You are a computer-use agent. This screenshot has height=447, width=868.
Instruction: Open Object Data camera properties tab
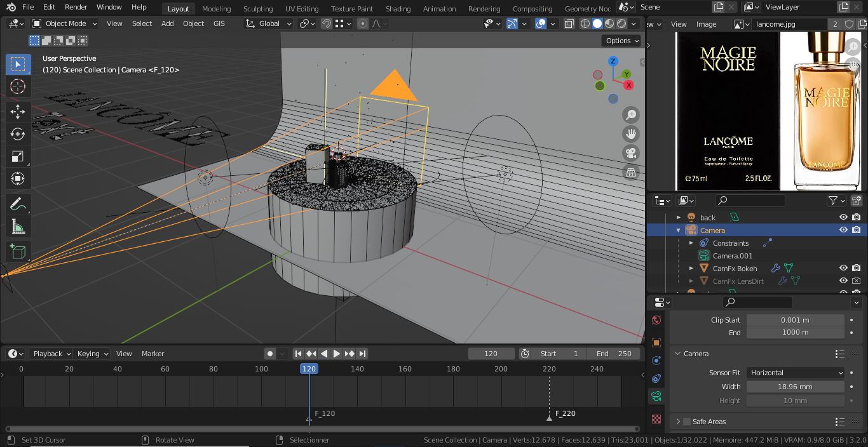[x=656, y=396]
